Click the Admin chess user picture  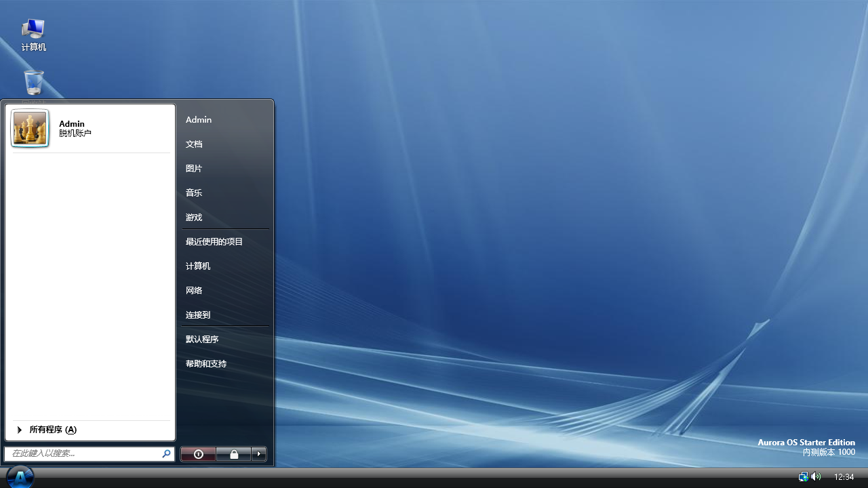coord(30,128)
